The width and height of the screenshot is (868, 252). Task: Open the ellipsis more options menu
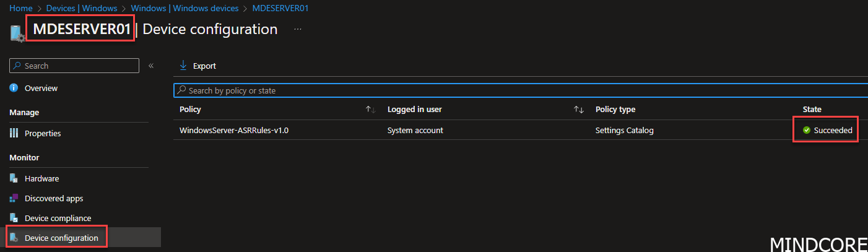coord(298,29)
